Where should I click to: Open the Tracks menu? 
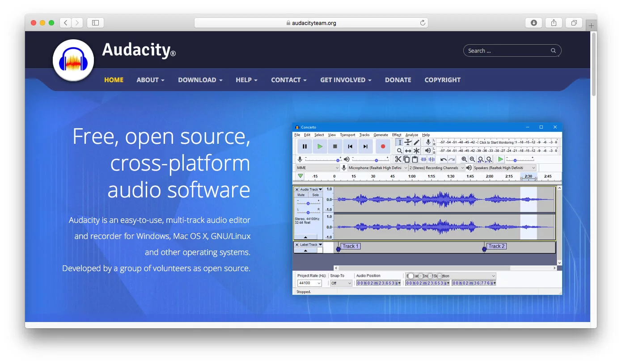tap(364, 135)
